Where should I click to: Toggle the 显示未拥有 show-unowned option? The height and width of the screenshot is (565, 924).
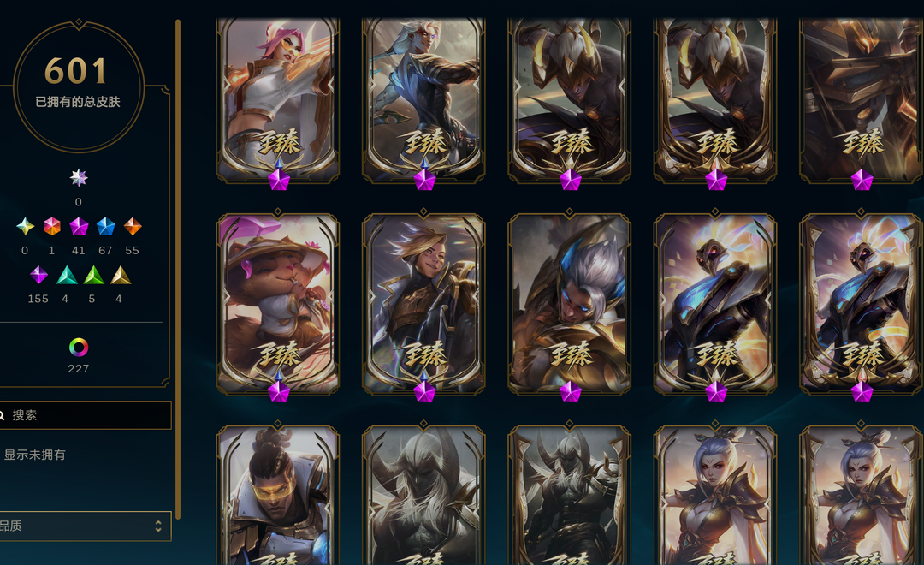tap(34, 455)
